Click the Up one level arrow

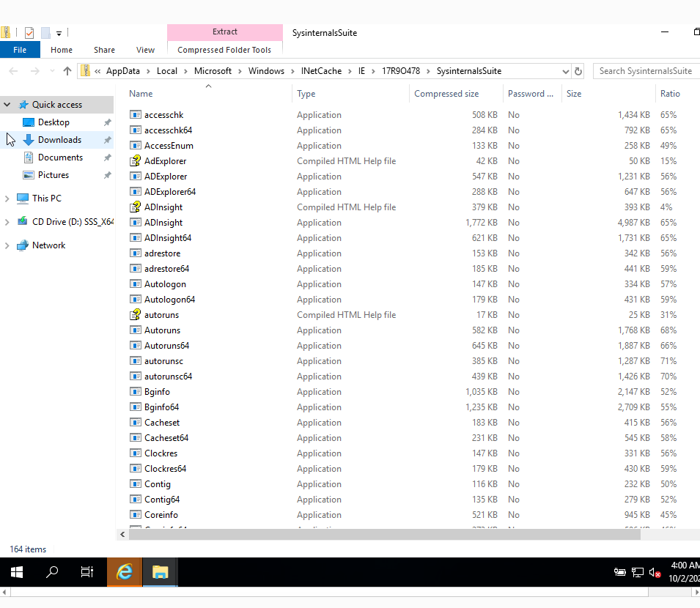(67, 71)
